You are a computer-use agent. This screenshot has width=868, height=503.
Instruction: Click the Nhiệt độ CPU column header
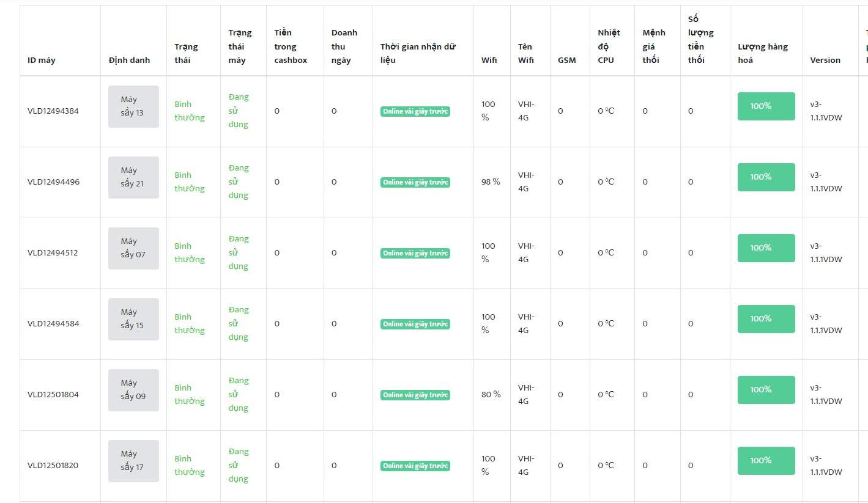point(609,46)
